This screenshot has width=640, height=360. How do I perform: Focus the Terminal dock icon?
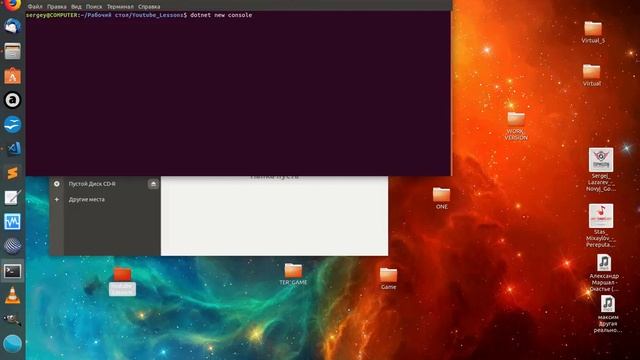tap(12, 271)
